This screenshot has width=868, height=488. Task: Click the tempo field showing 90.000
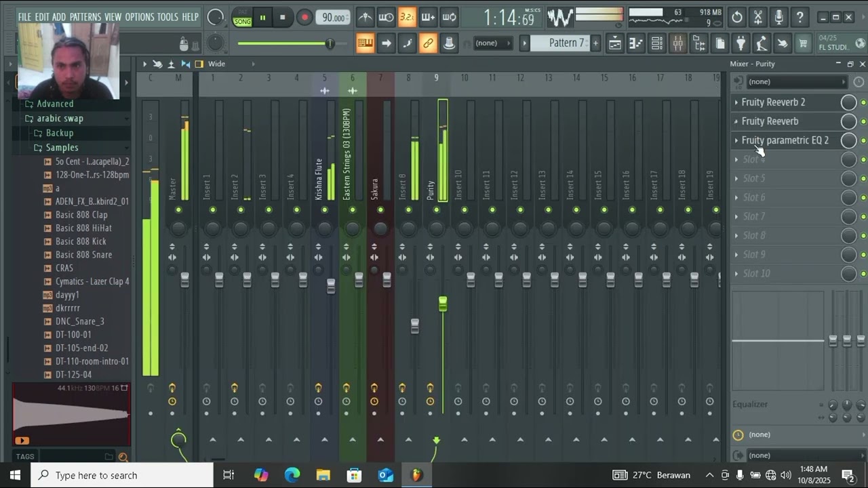pyautogui.click(x=333, y=18)
